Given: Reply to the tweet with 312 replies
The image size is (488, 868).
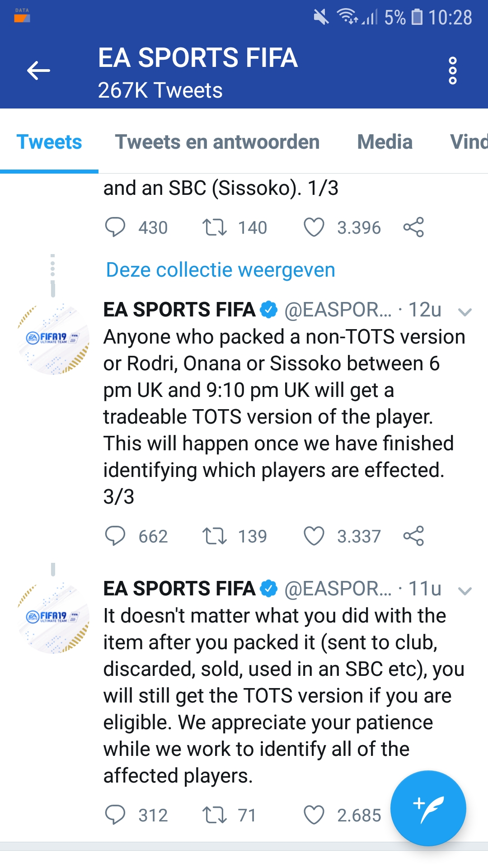Looking at the screenshot, I should point(115,815).
